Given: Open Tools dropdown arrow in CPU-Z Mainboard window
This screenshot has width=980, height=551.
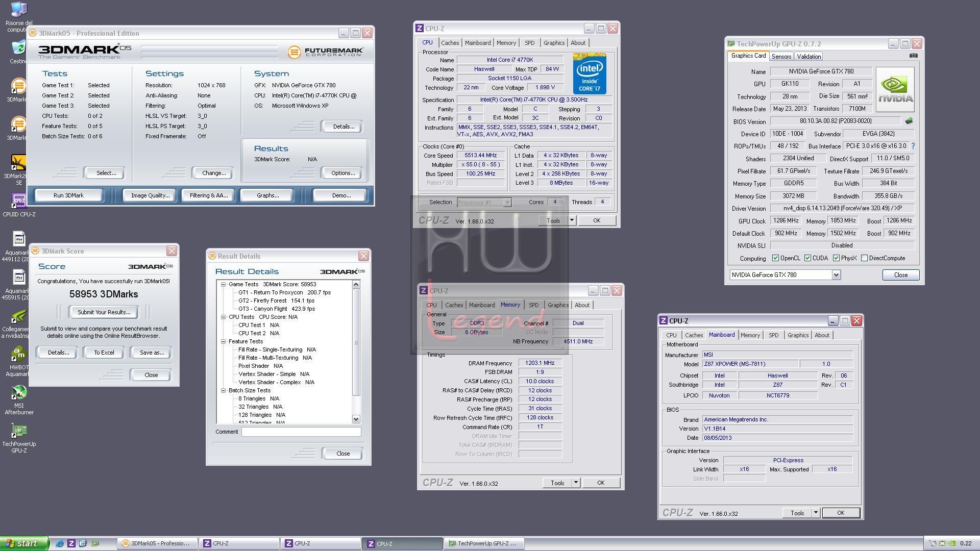Looking at the screenshot, I should (816, 513).
